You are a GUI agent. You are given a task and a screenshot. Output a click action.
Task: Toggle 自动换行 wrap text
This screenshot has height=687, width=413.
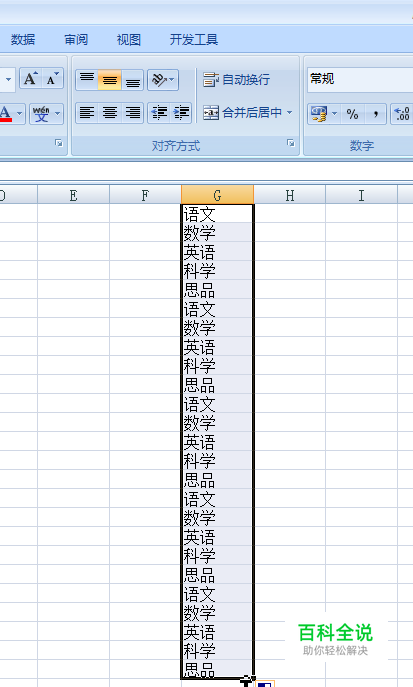[237, 80]
